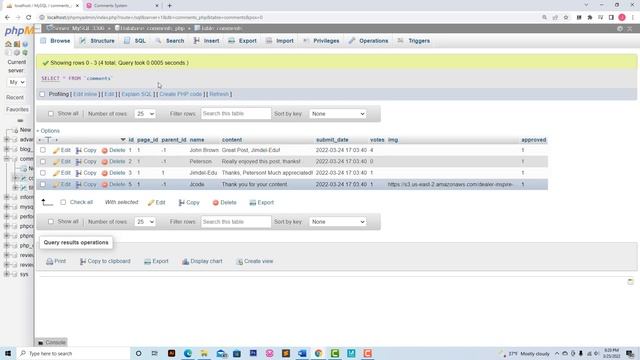The image size is (640, 360).
Task: Select the row checkbox for Jimdel-Edu
Action: click(x=43, y=173)
